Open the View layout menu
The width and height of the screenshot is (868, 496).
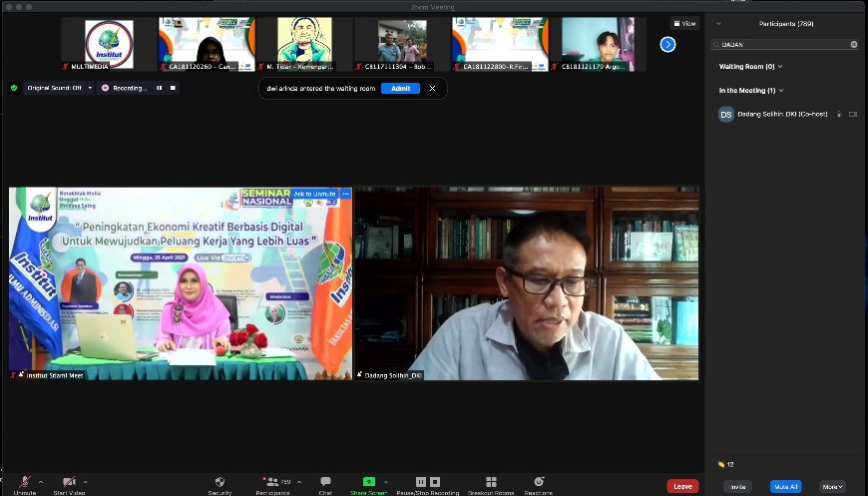point(685,23)
